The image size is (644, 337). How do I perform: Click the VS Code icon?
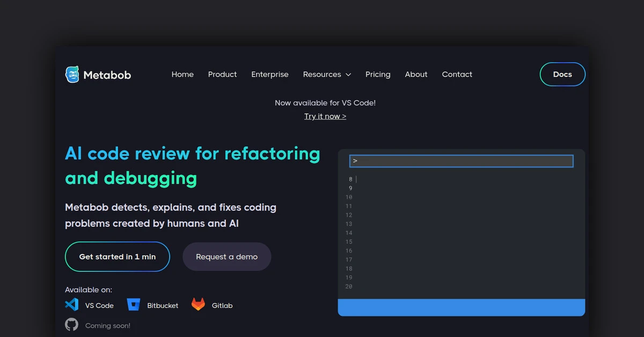pyautogui.click(x=71, y=305)
